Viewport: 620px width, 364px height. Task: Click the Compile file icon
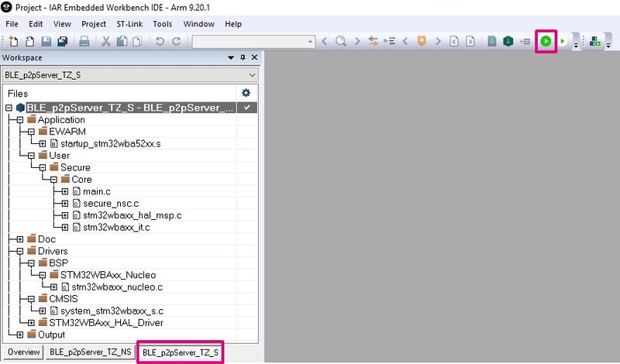click(492, 41)
